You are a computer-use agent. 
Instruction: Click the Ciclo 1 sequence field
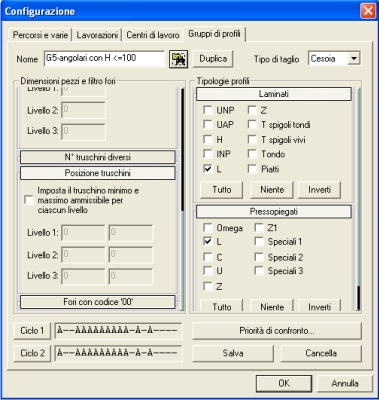click(118, 331)
